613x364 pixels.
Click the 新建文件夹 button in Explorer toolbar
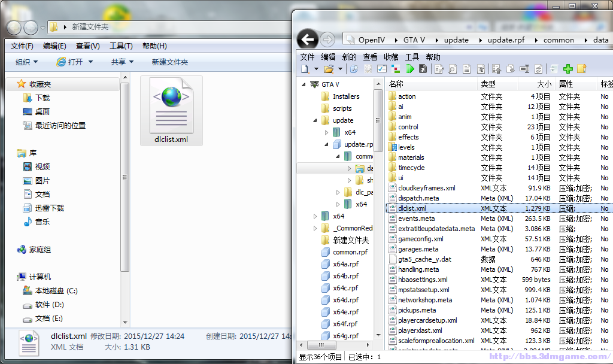tap(169, 62)
